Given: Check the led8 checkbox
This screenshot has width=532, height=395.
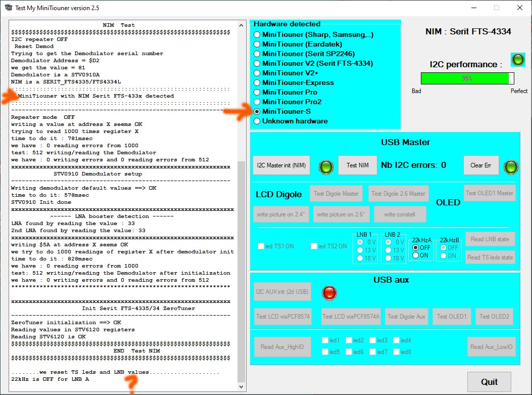Looking at the screenshot, I should (396, 352).
